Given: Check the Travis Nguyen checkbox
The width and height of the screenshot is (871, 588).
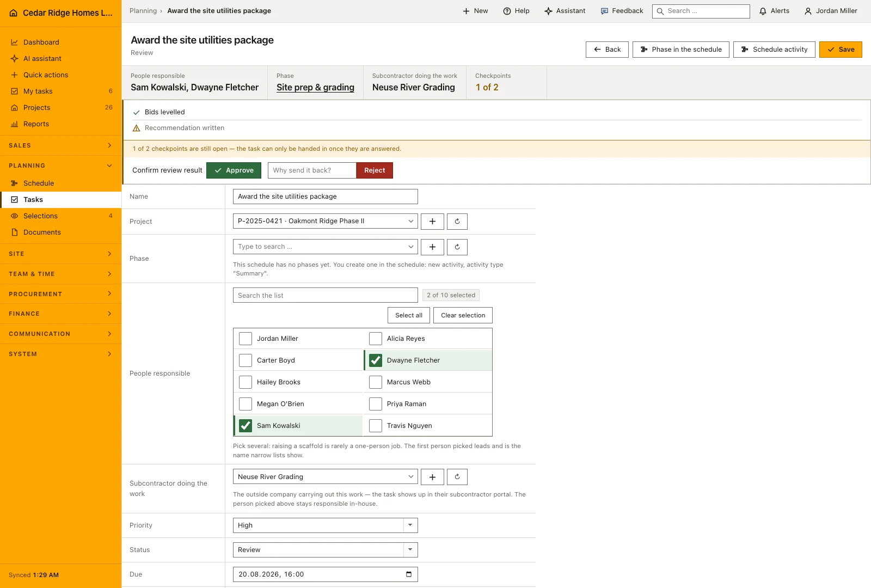Looking at the screenshot, I should (376, 426).
